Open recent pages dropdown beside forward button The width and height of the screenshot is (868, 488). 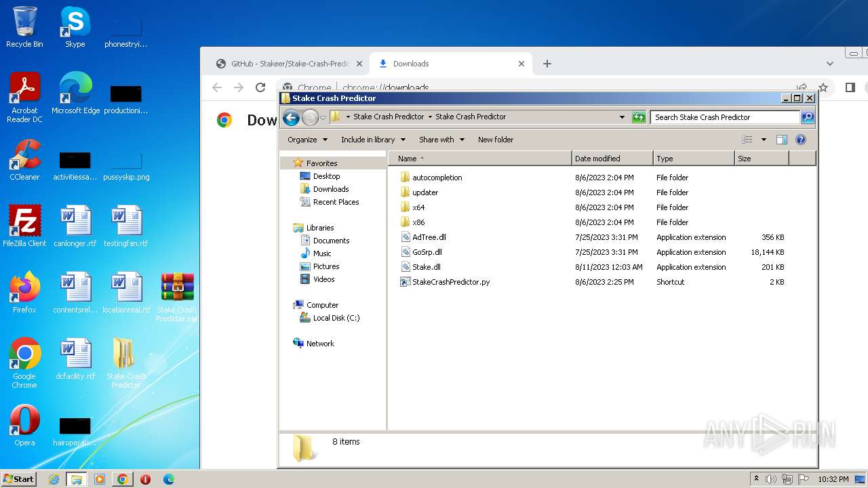[323, 117]
